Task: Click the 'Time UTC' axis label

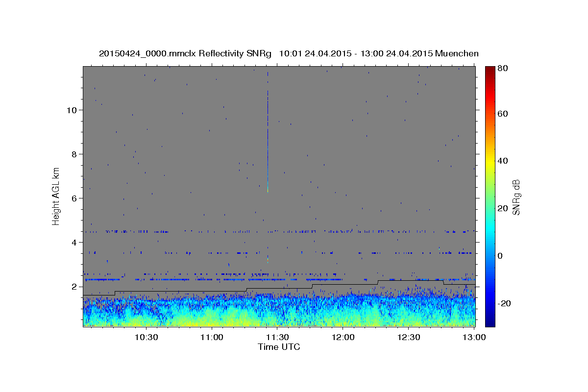Action: coord(279,347)
